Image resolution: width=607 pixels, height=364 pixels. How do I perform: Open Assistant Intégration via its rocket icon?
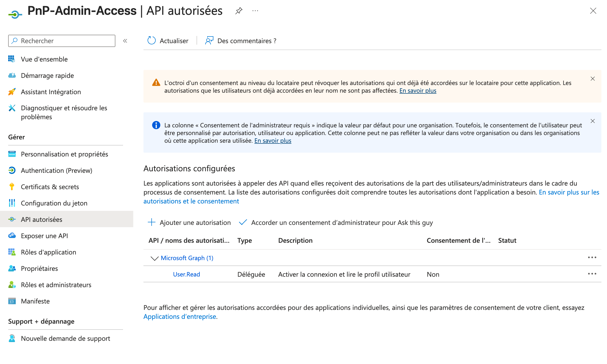click(12, 92)
